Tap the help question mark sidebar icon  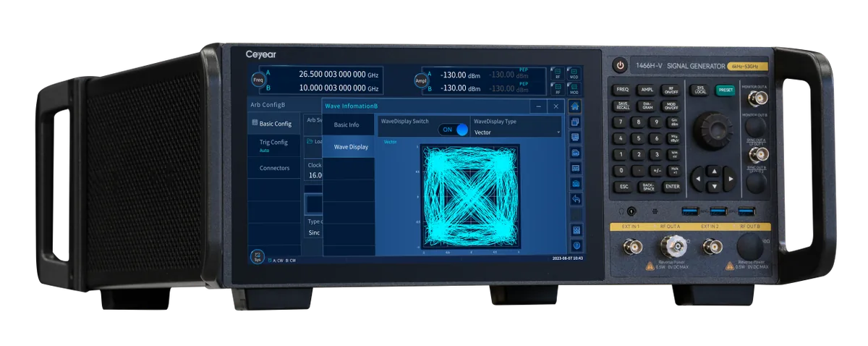coord(576,245)
